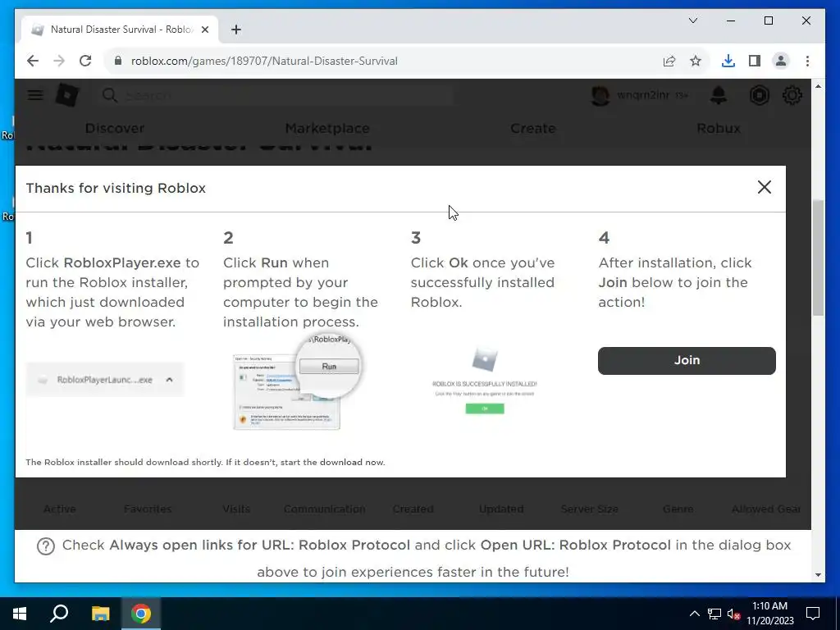Open the Windows notification center
The width and height of the screenshot is (840, 630).
tap(813, 614)
